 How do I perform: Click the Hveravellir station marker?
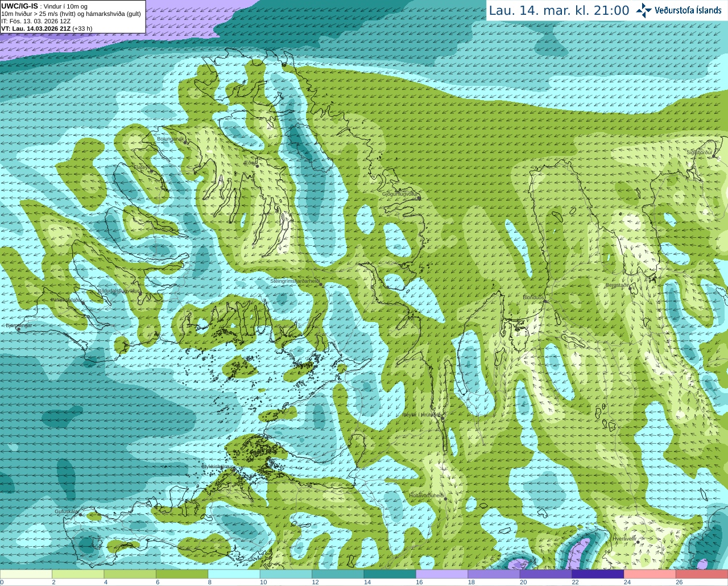pos(639,542)
